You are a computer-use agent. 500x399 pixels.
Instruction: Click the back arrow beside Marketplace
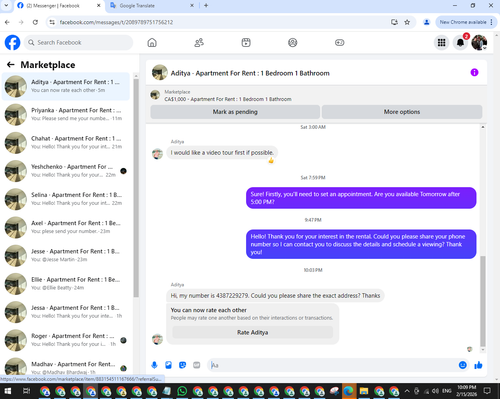11,65
